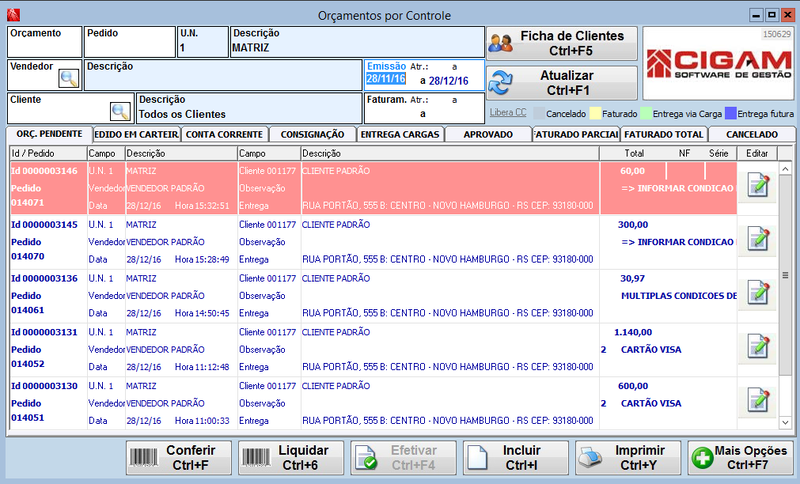Click the edit icon for Pedido 014061

click(x=758, y=293)
